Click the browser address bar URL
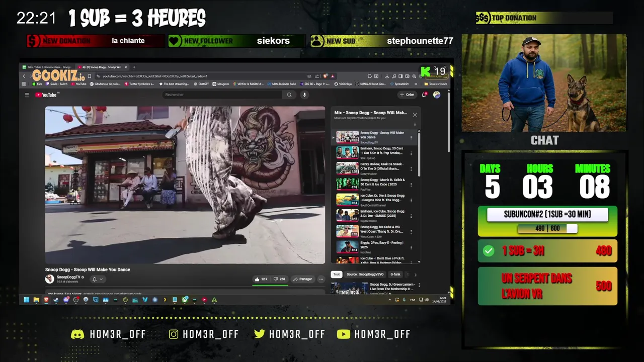This screenshot has height=362, width=644. tap(155, 76)
